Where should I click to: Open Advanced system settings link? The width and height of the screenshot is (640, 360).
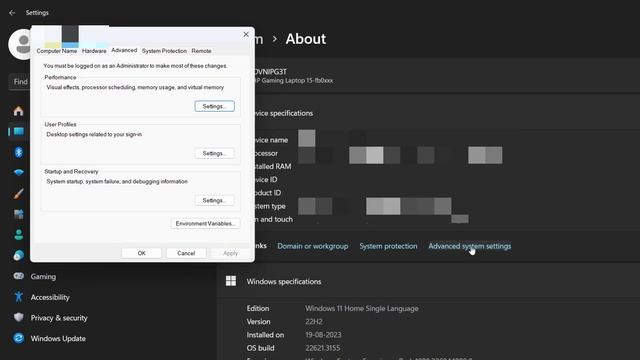click(469, 246)
